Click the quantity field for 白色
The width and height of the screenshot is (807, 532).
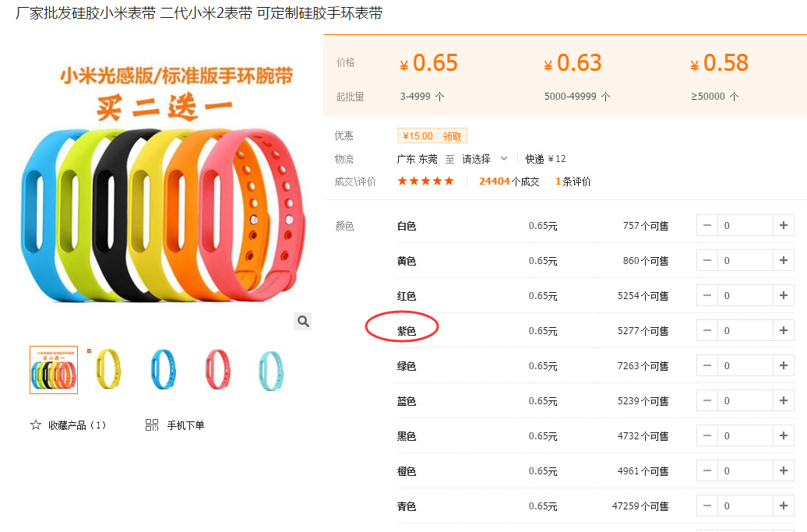pos(745,225)
